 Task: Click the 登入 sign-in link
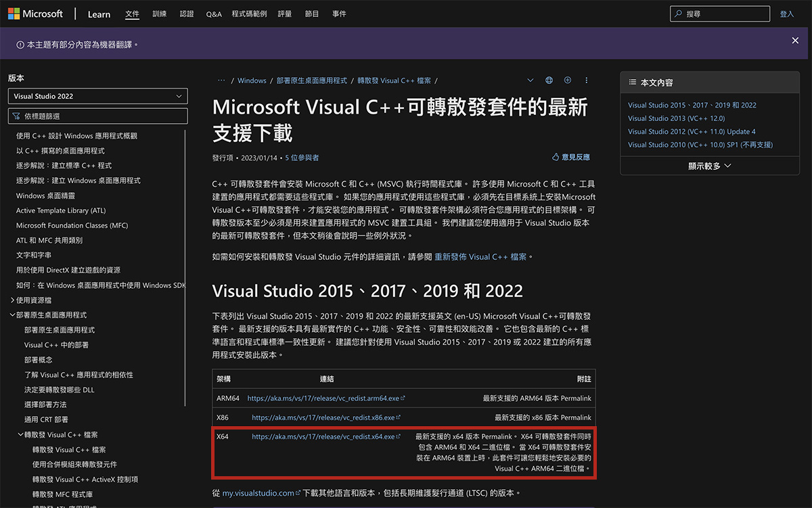pos(787,14)
